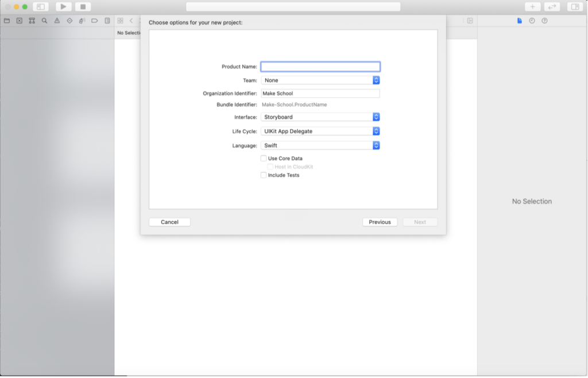Change the Interface from Storyboard
588x378 pixels.
click(x=376, y=117)
